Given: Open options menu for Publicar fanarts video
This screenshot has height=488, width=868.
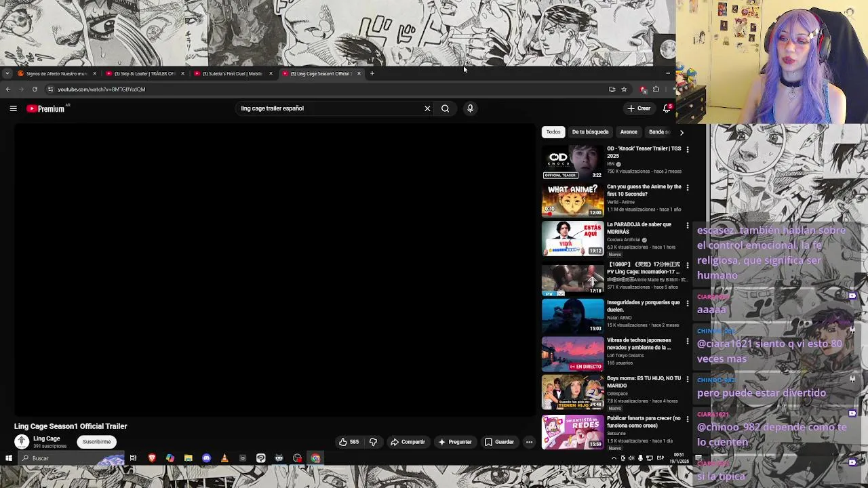Looking at the screenshot, I should tap(688, 419).
